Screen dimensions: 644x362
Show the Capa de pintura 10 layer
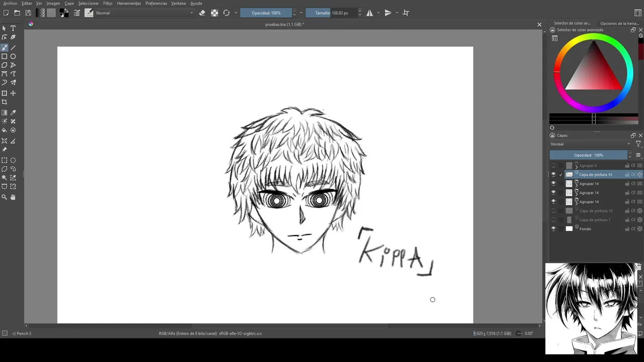click(553, 211)
